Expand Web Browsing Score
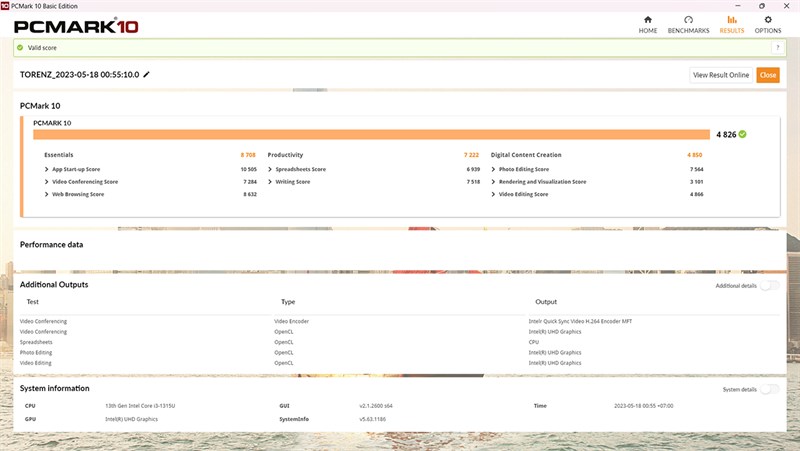 point(46,194)
